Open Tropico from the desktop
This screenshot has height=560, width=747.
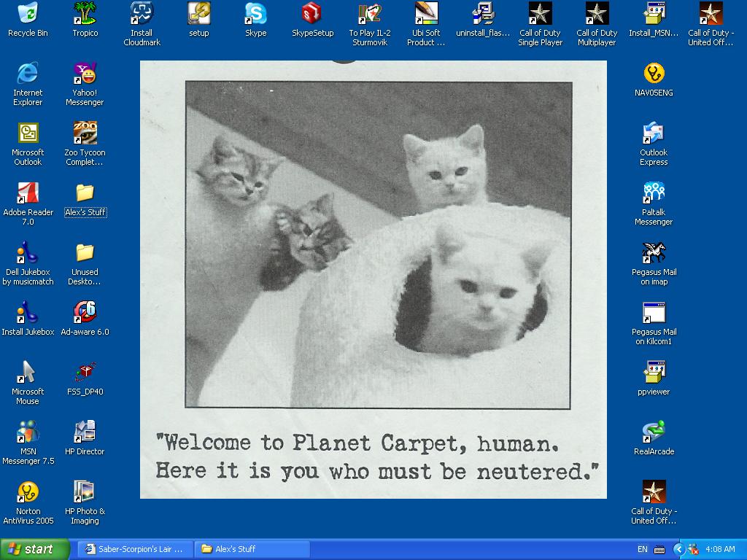click(x=85, y=13)
